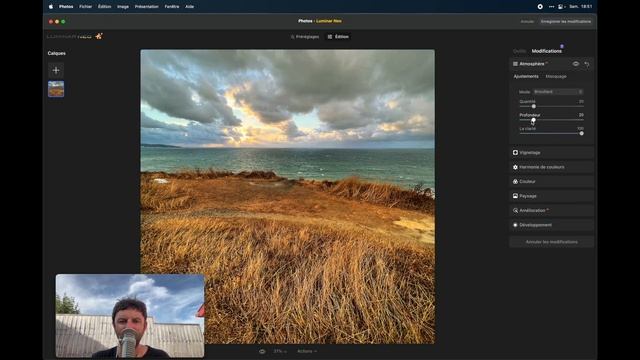Click the Vignettage square icon
640x360 pixels.
pyautogui.click(x=515, y=153)
